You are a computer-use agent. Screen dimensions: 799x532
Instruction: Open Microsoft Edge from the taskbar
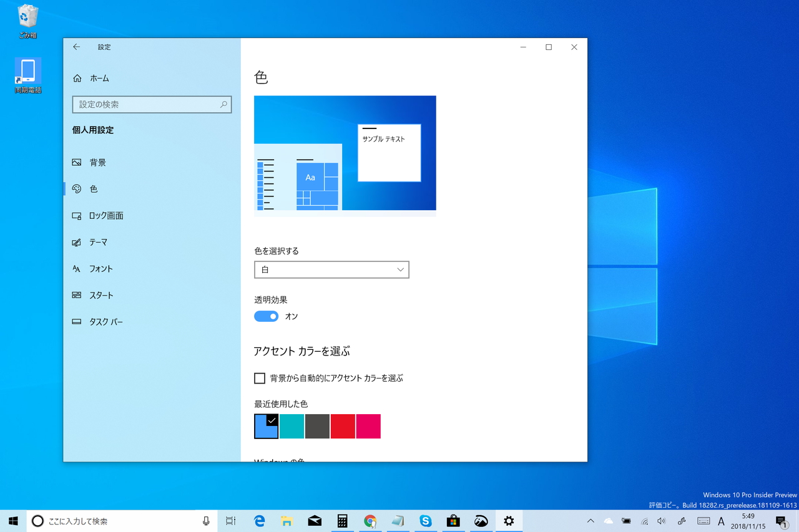pos(258,521)
